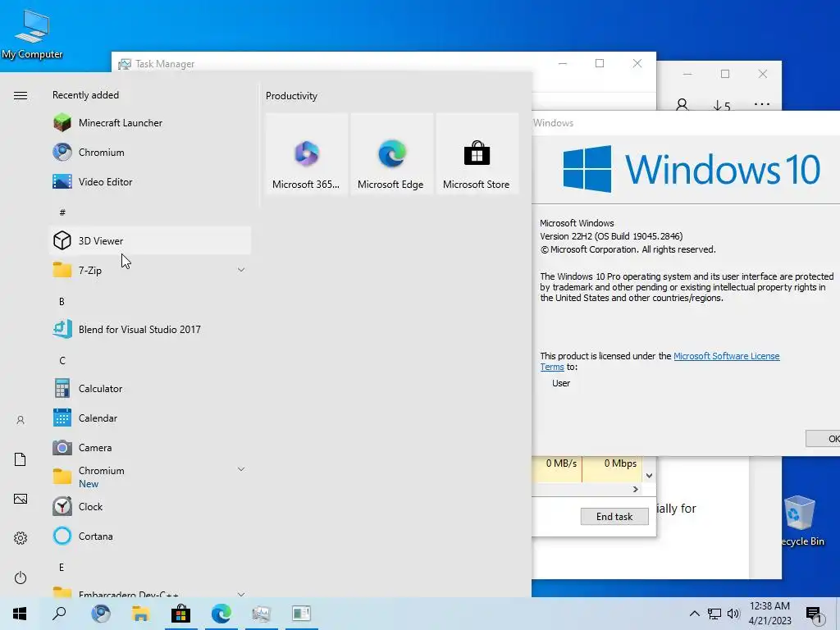Jump to the '#' letter index
The width and height of the screenshot is (840, 630).
tap(62, 212)
